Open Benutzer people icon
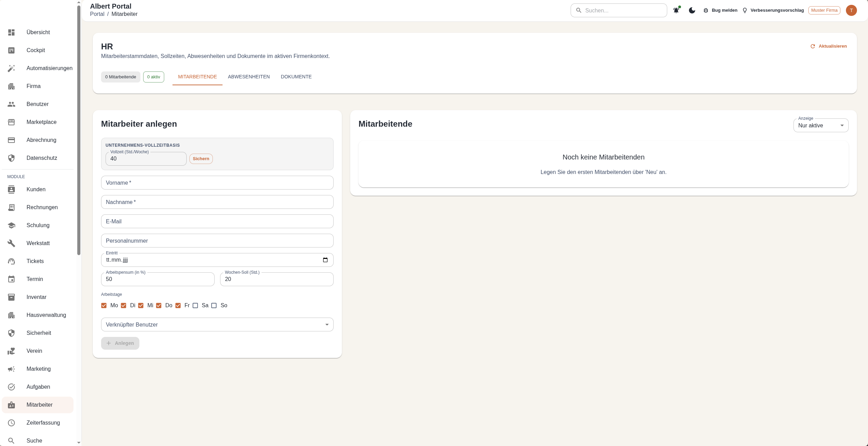Viewport: 868px width, 446px height. pyautogui.click(x=11, y=104)
